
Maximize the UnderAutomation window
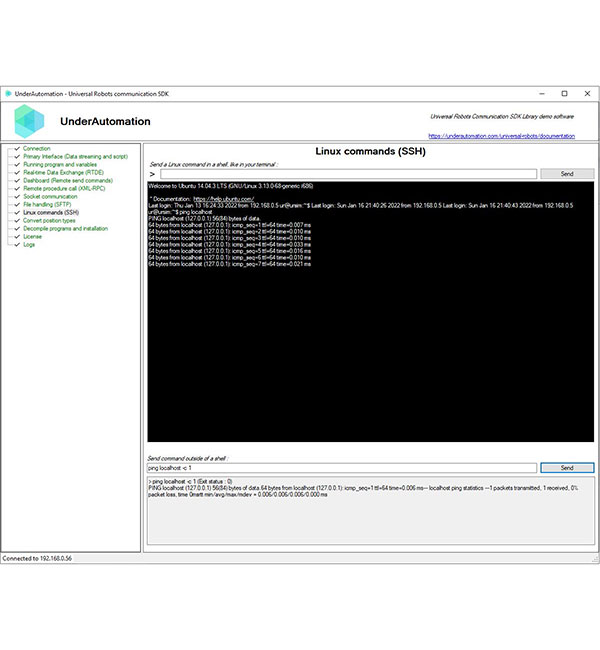[x=564, y=94]
